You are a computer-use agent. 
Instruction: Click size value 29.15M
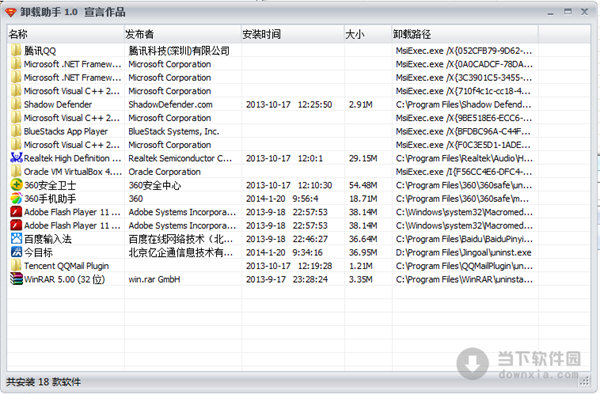pos(363,158)
